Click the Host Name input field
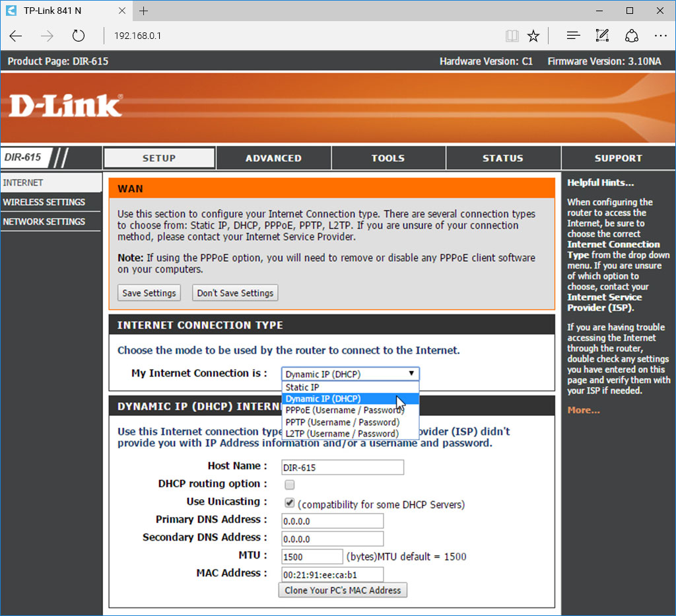The image size is (676, 616). click(x=342, y=467)
